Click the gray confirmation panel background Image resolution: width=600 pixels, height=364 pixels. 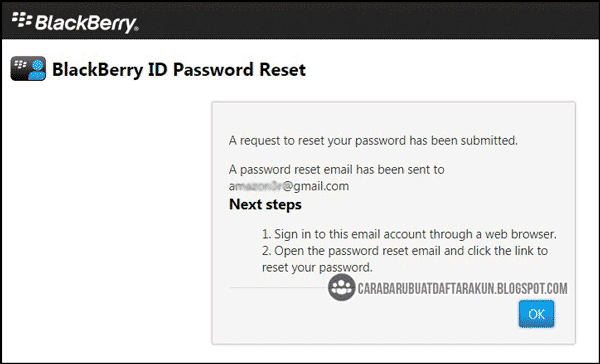coord(393,119)
